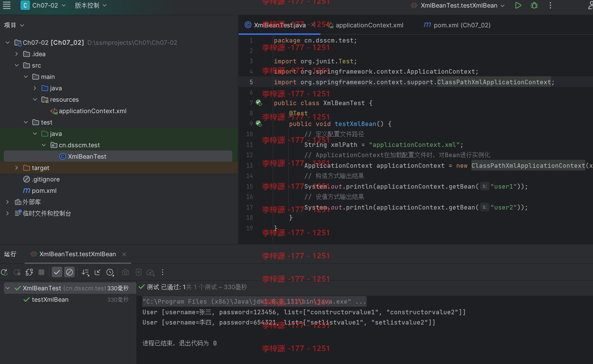Click the testXmlBean method name in the editor
Screen dimensions: 593x364
point(355,124)
